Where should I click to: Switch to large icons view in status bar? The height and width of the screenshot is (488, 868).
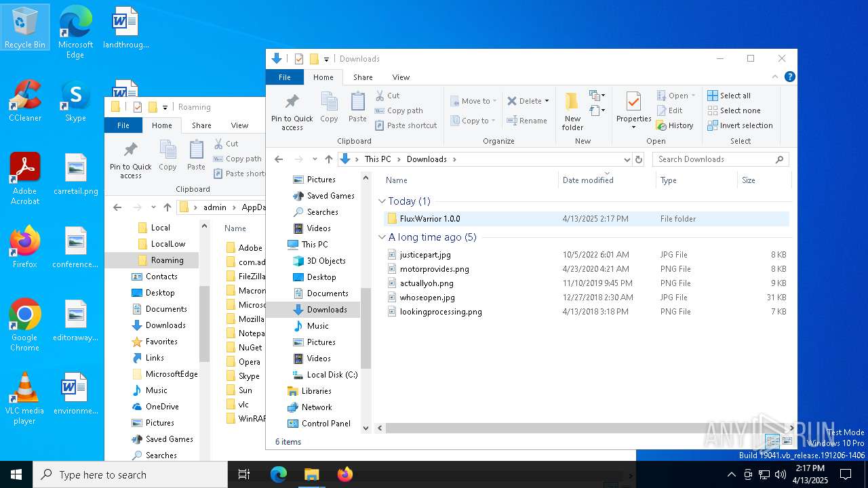pyautogui.click(x=787, y=441)
